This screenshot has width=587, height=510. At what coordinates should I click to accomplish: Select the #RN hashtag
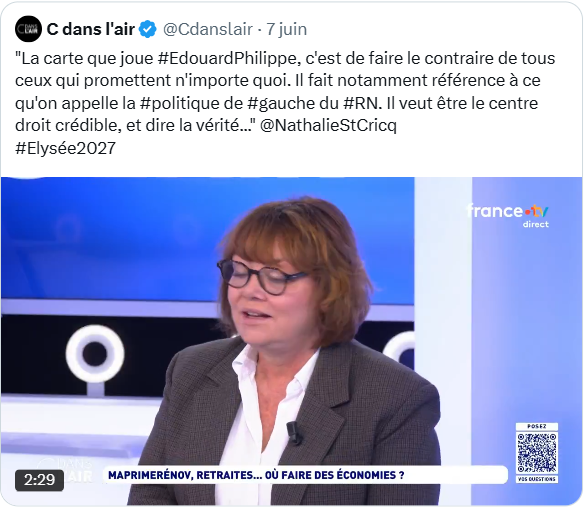point(362,103)
